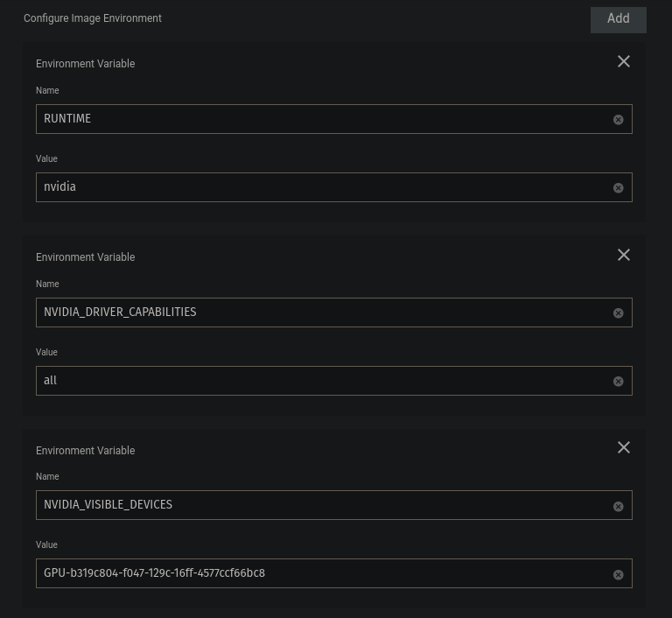Click the Add environment variable button
The image size is (672, 618).
click(618, 19)
